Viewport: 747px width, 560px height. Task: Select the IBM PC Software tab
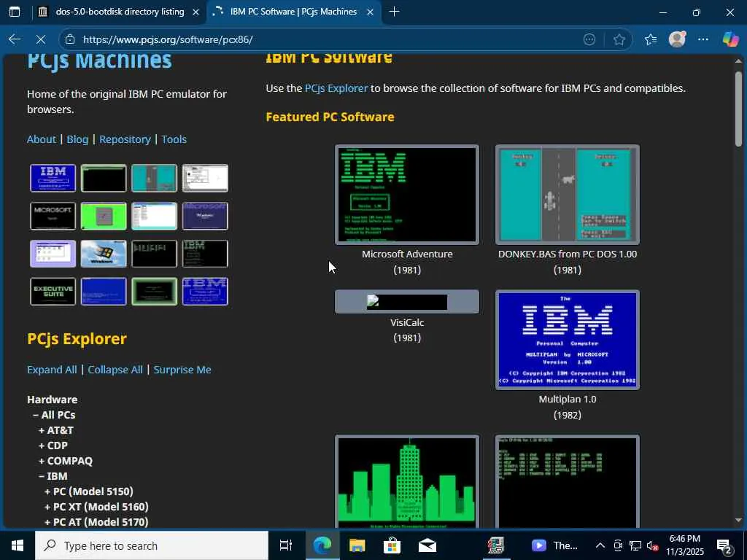point(293,12)
